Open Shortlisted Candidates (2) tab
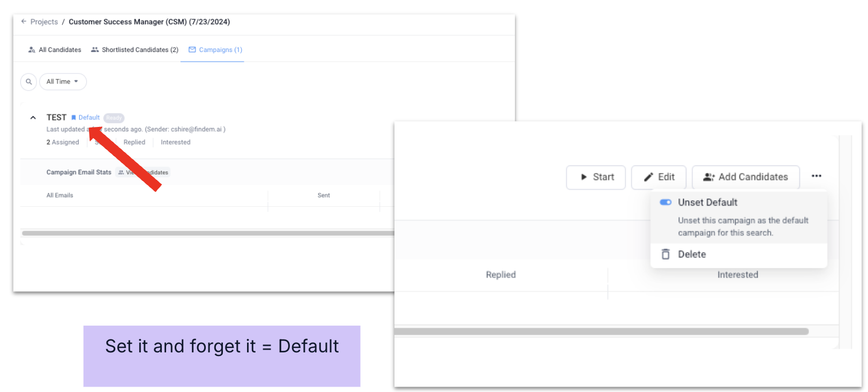Image resolution: width=868 pixels, height=392 pixels. 134,50
